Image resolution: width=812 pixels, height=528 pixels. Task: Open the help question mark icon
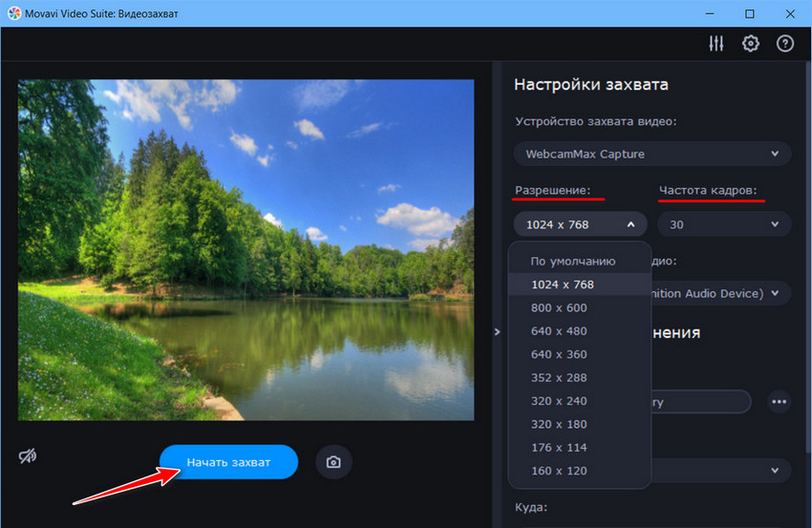(x=785, y=44)
